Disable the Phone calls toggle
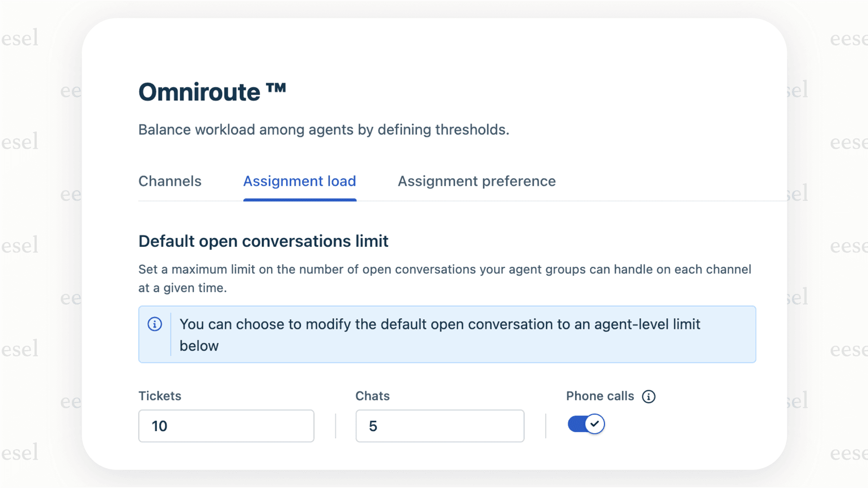Screen dimensions: 868x488 (585, 423)
